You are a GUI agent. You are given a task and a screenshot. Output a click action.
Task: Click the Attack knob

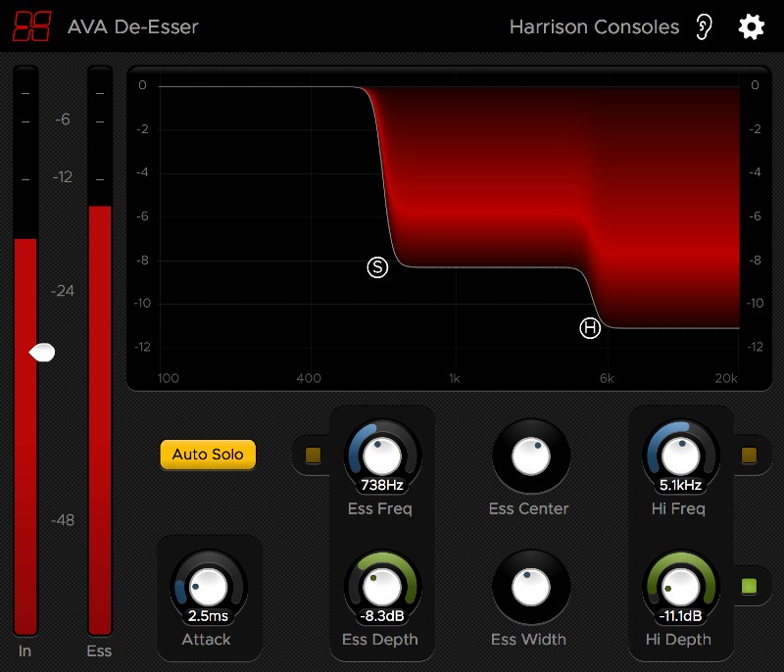tap(207, 586)
